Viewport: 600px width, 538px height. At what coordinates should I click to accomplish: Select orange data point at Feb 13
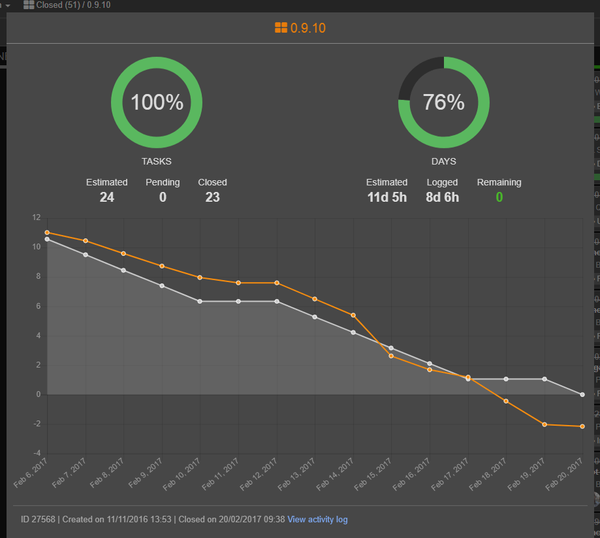tap(315, 299)
